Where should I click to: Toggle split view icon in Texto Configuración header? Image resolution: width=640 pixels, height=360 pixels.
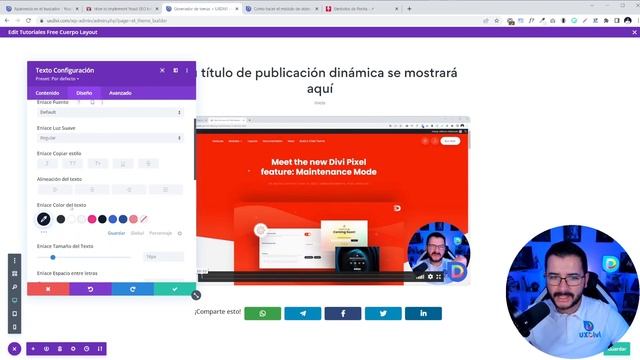(x=176, y=70)
